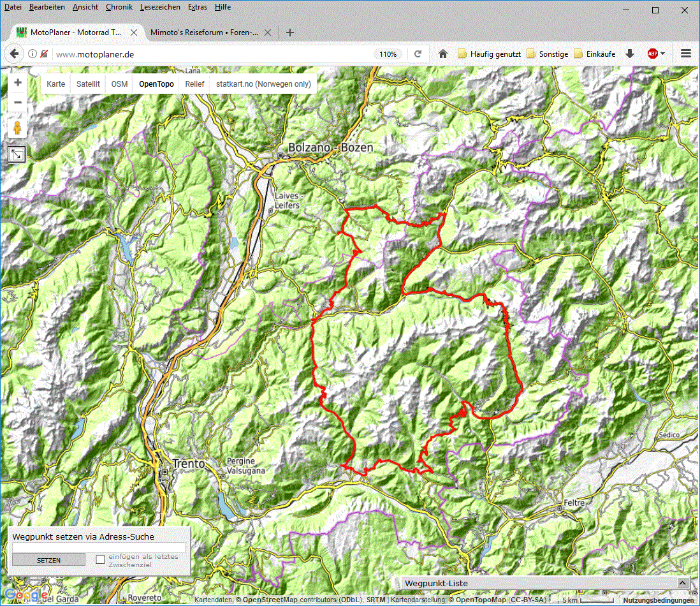700x606 pixels.
Task: Click the Street View pegman icon
Action: pyautogui.click(x=18, y=128)
